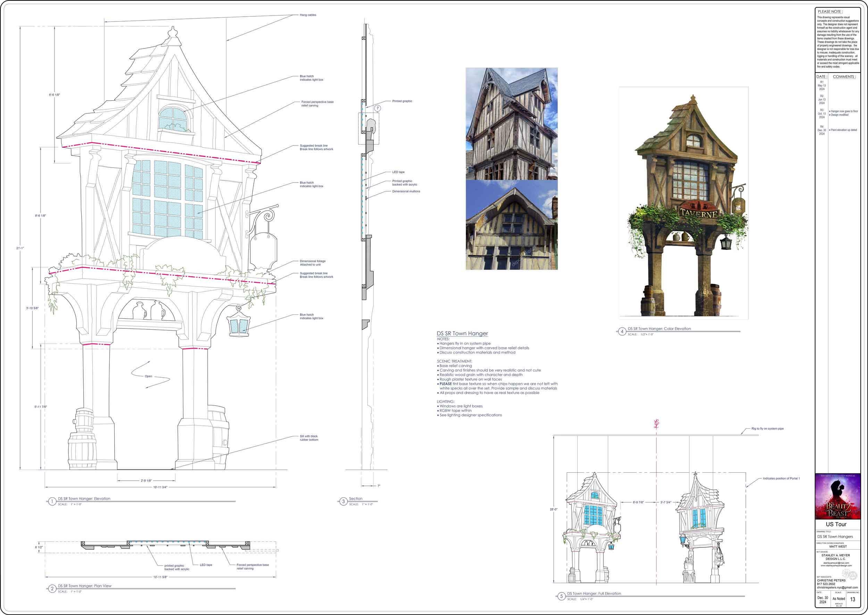
Task: Click the lower gable reference photo
Action: 511,225
